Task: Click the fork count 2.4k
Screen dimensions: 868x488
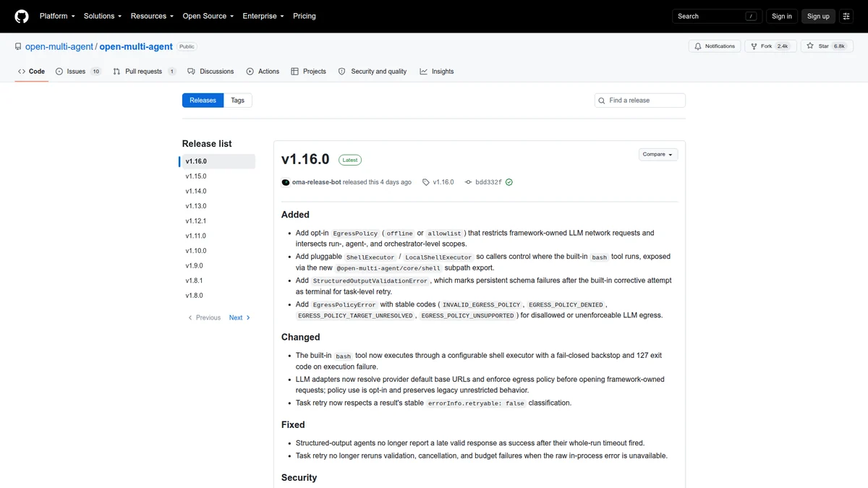Action: [783, 46]
